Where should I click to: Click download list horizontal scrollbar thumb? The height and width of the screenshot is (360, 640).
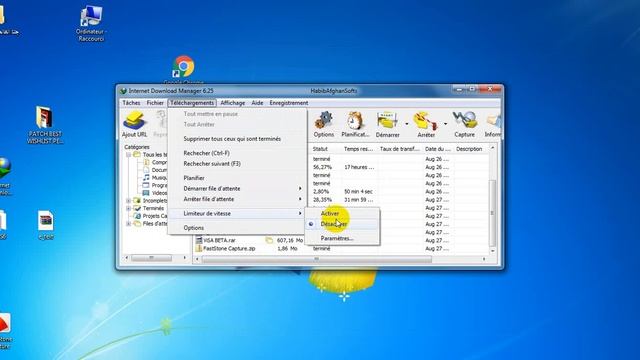pyautogui.click(x=316, y=259)
